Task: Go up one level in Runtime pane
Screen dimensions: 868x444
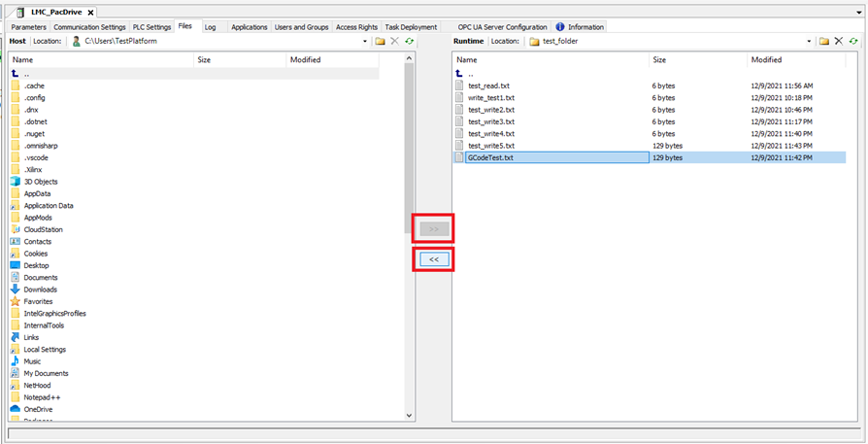Action: click(462, 74)
